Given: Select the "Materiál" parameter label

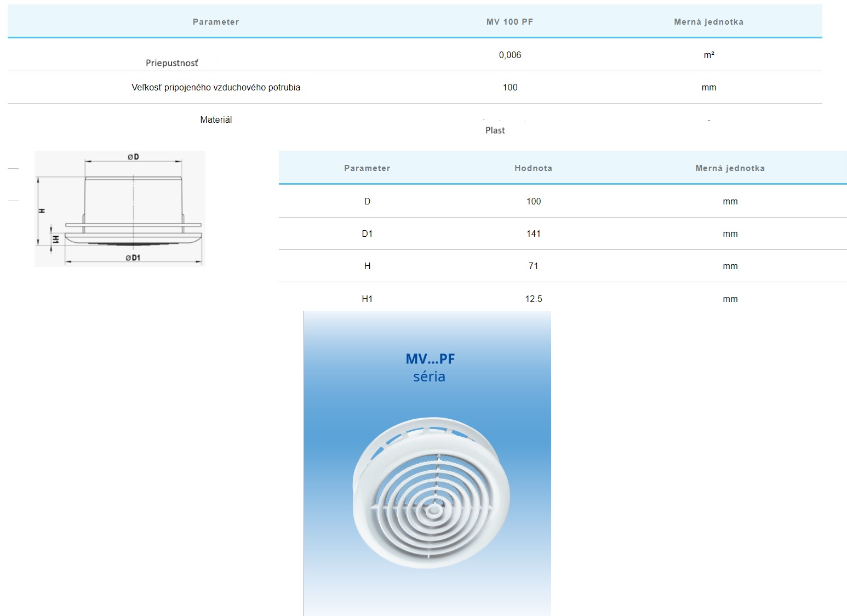Looking at the screenshot, I should pos(216,119).
